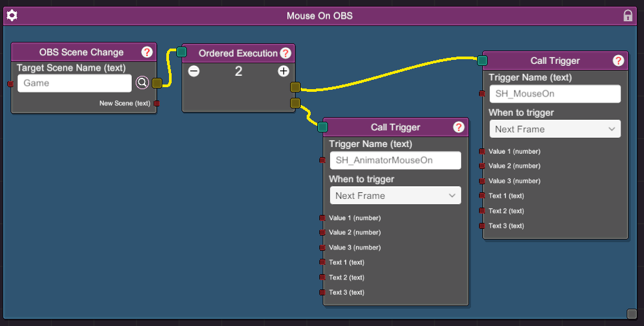Click the second Ordered Execution output port
This screenshot has width=644, height=326.
pyautogui.click(x=295, y=102)
